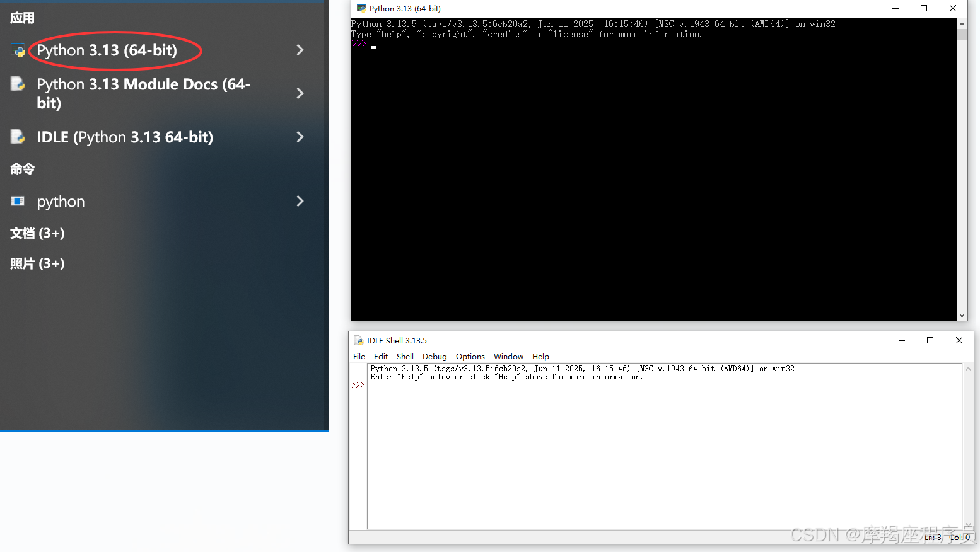Show the 文档 (3+) results group
The image size is (980, 552).
pos(37,233)
